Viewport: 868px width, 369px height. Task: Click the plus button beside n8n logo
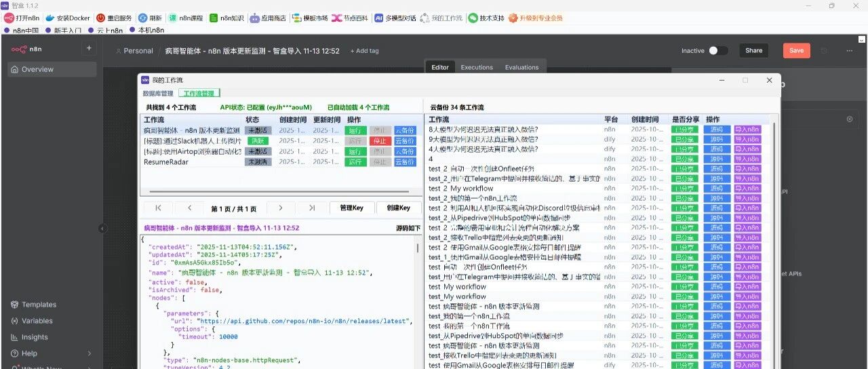(x=89, y=48)
